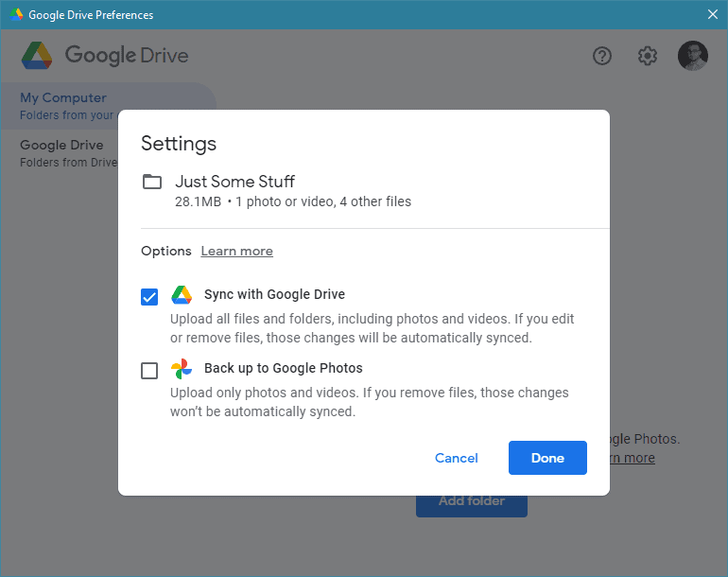The height and width of the screenshot is (577, 728).
Task: Uncheck Sync with Google Drive checkbox
Action: point(149,297)
